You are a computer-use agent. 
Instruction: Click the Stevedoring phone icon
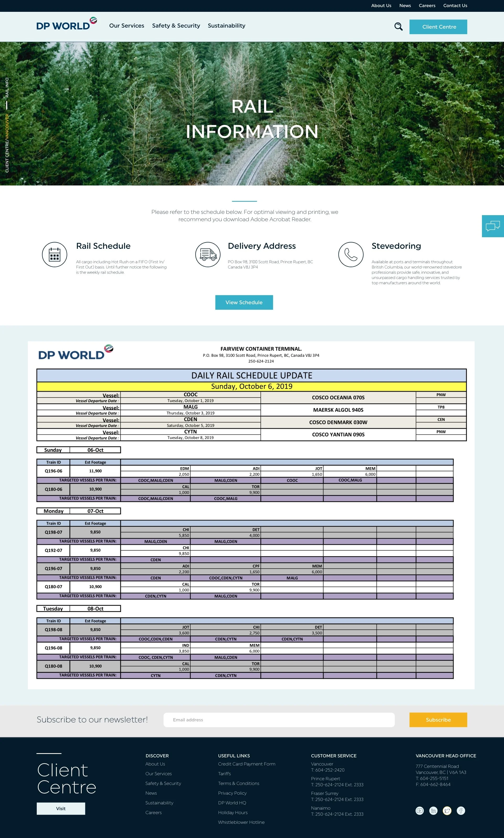(x=351, y=255)
